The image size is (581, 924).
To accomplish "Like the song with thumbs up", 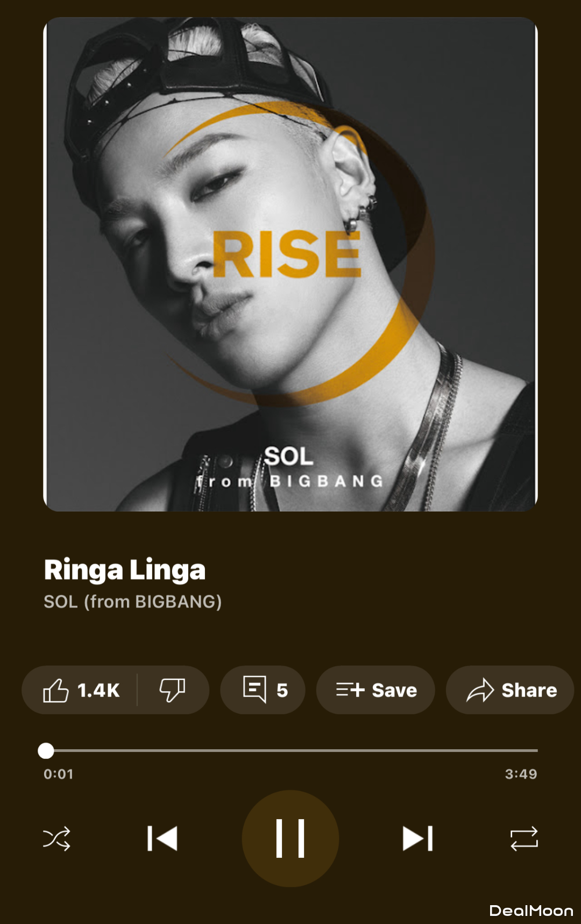I will pos(56,690).
